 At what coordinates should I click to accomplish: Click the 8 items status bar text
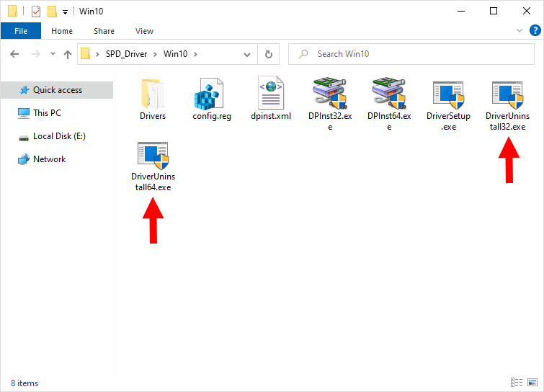[24, 383]
